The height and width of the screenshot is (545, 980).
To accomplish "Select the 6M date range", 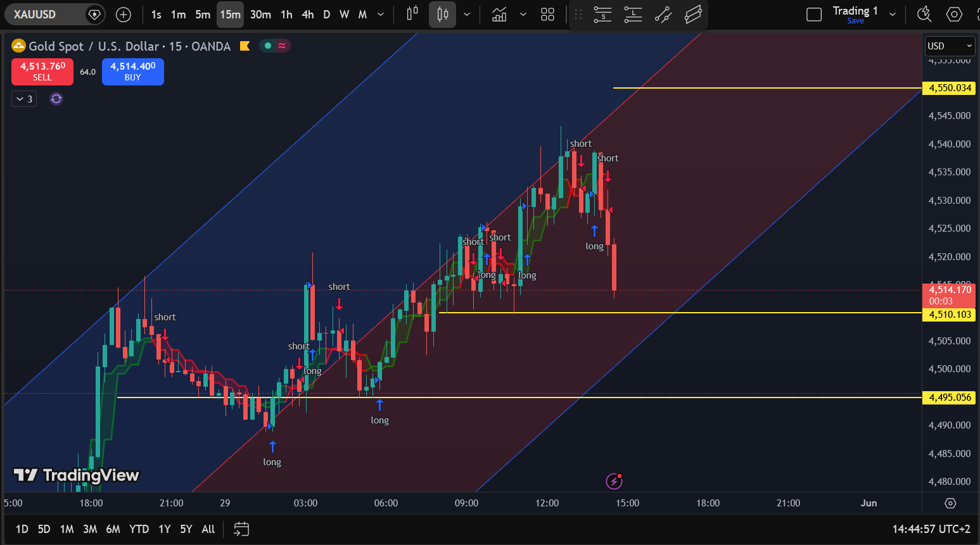I will (x=113, y=529).
